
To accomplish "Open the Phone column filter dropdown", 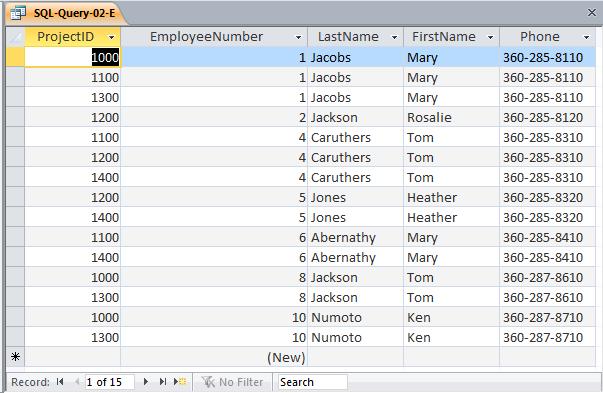I will coord(586,37).
